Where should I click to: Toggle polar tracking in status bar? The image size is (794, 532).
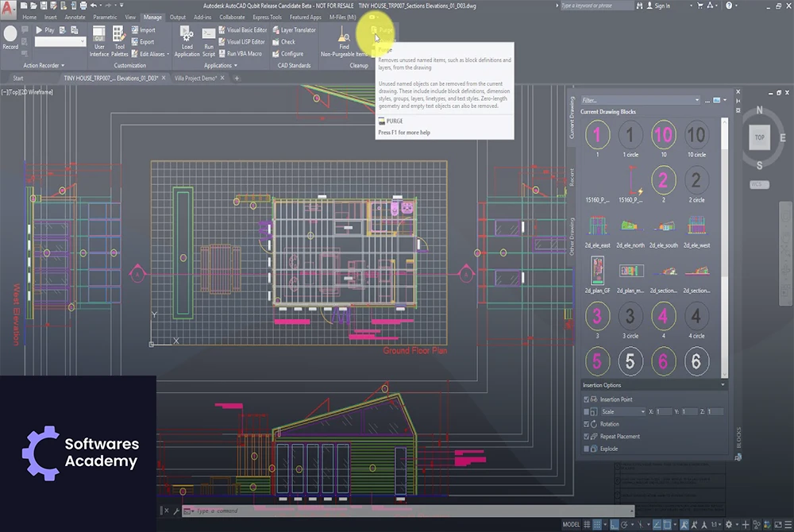[624, 524]
